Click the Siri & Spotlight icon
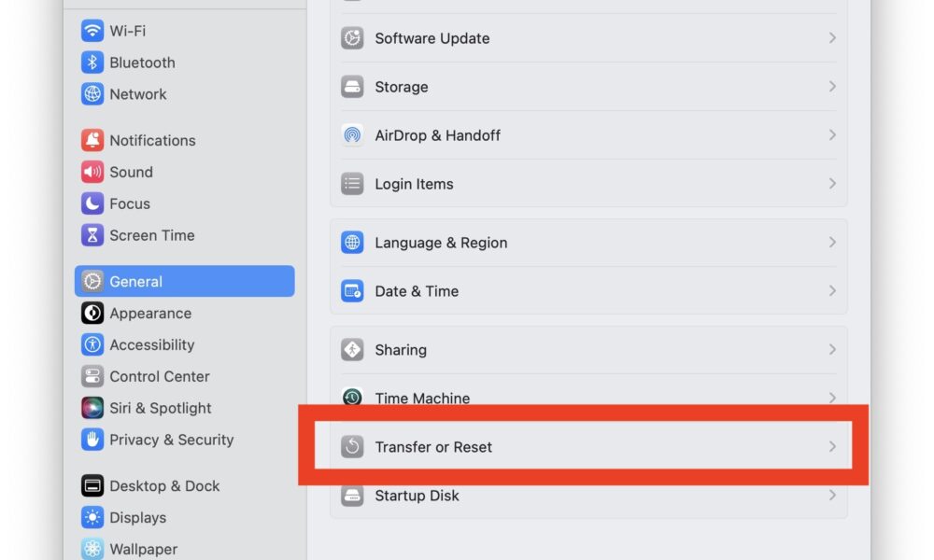The width and height of the screenshot is (934, 560). [x=92, y=408]
